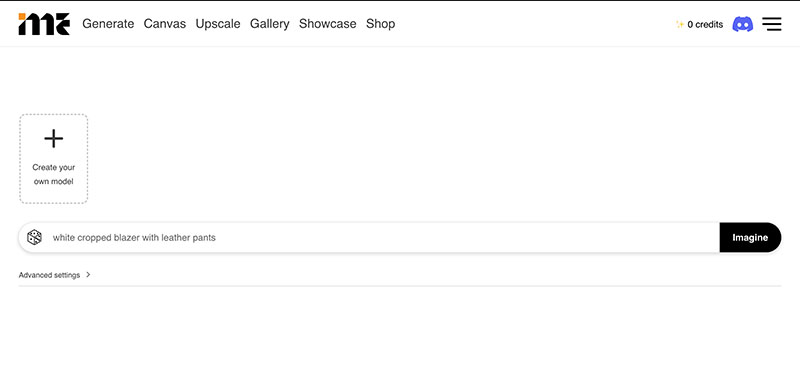The image size is (800, 367).
Task: Go to the Generate page
Action: 108,24
